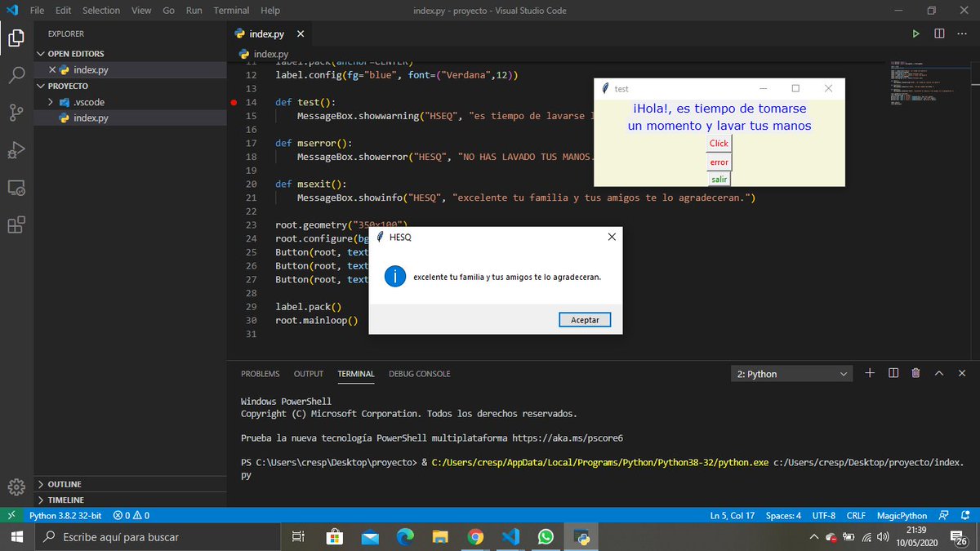Click the Windows search box on taskbar

(158, 537)
